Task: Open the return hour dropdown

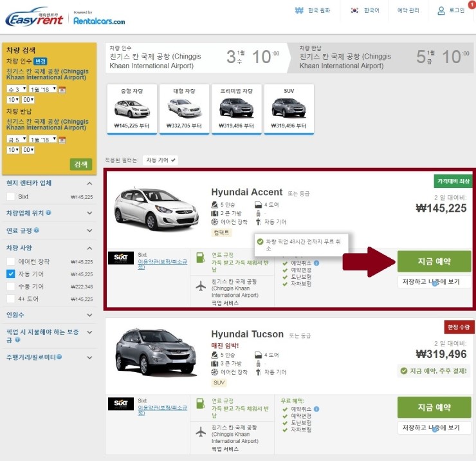Action: [13, 150]
